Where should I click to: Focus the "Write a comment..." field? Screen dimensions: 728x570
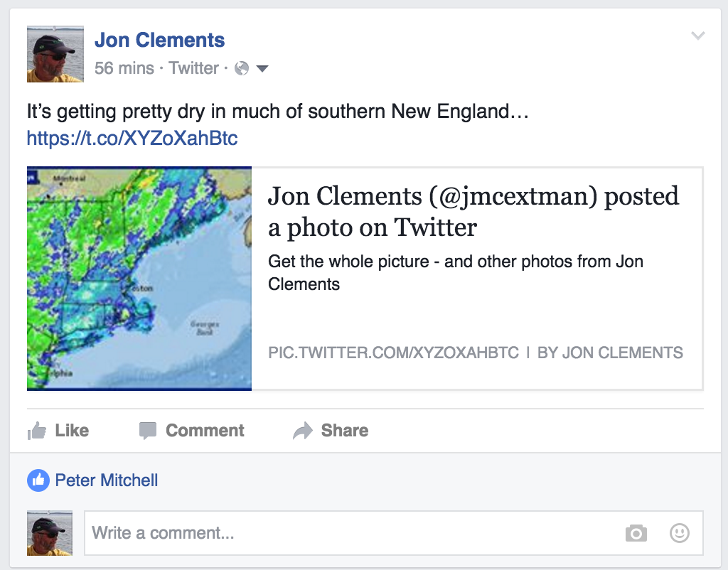pyautogui.click(x=348, y=533)
